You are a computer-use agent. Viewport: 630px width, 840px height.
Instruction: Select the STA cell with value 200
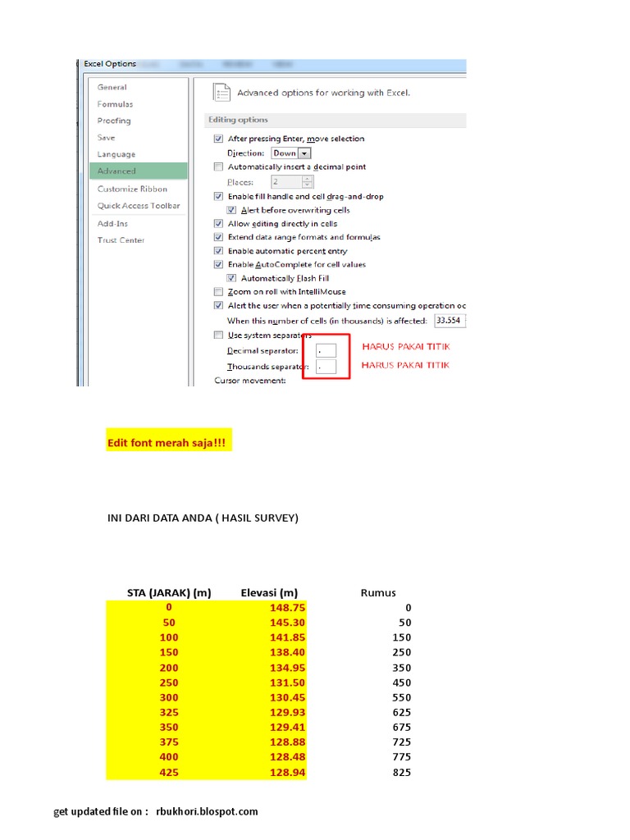(169, 668)
